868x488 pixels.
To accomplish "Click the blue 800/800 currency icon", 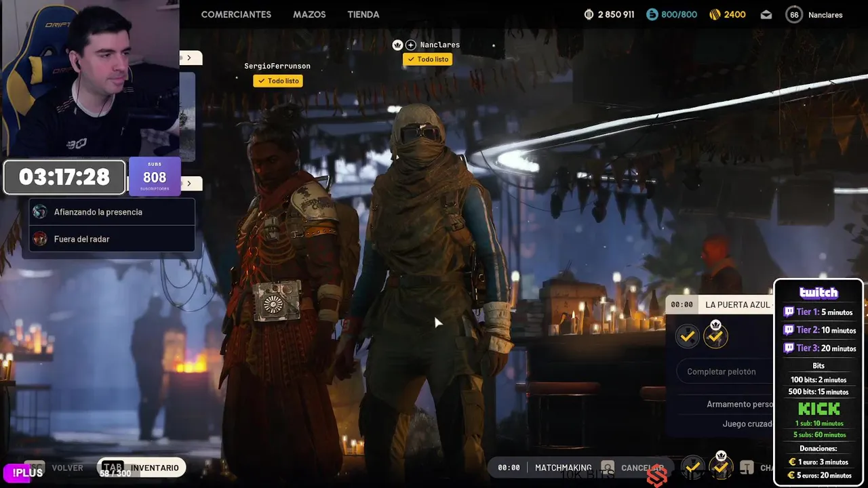I will [x=652, y=14].
